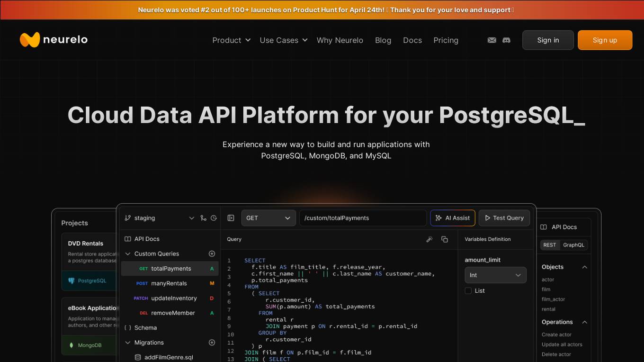This screenshot has width=644, height=362.
Task: Click the Update all actors operation
Action: 562,344
